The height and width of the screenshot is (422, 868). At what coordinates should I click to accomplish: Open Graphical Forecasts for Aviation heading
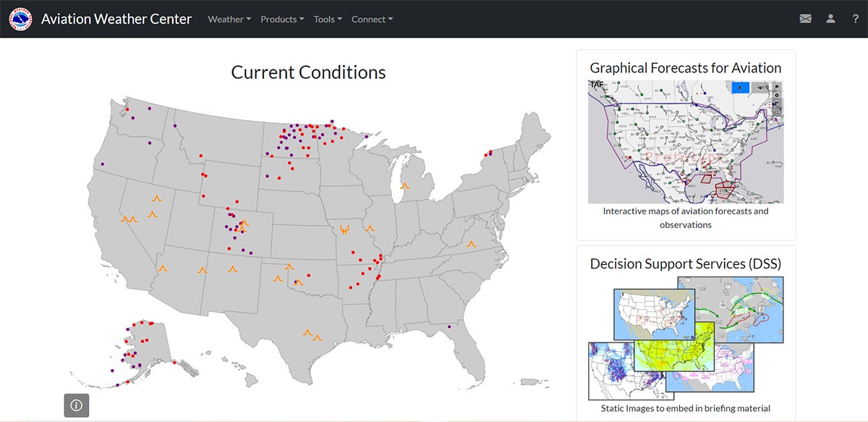tap(686, 68)
